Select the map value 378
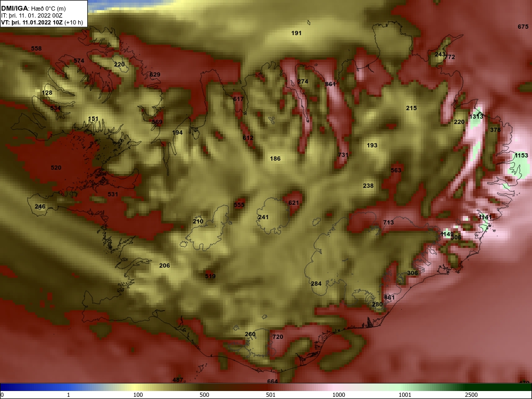The height and width of the screenshot is (399, 532). 495,130
